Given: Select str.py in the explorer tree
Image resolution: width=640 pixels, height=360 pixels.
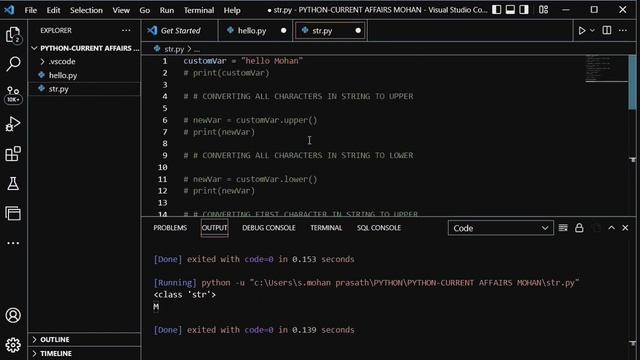Looking at the screenshot, I should pyautogui.click(x=85, y=89).
